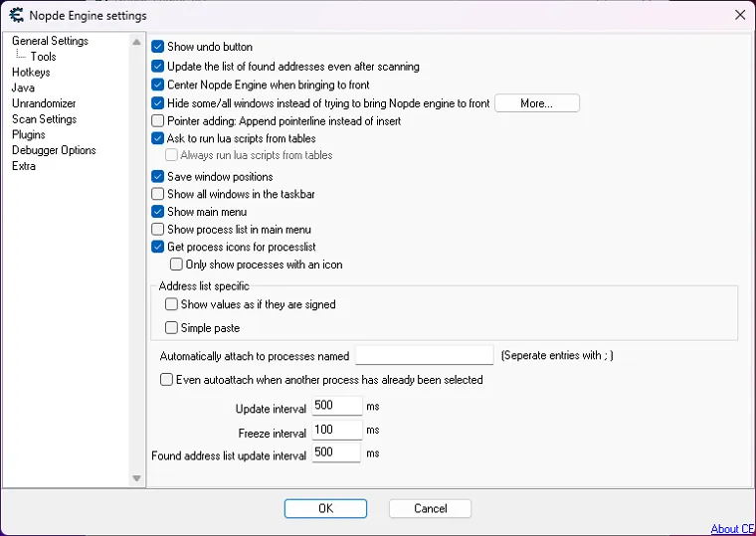
Task: Enable Pointer adding append pointerline
Action: [157, 120]
